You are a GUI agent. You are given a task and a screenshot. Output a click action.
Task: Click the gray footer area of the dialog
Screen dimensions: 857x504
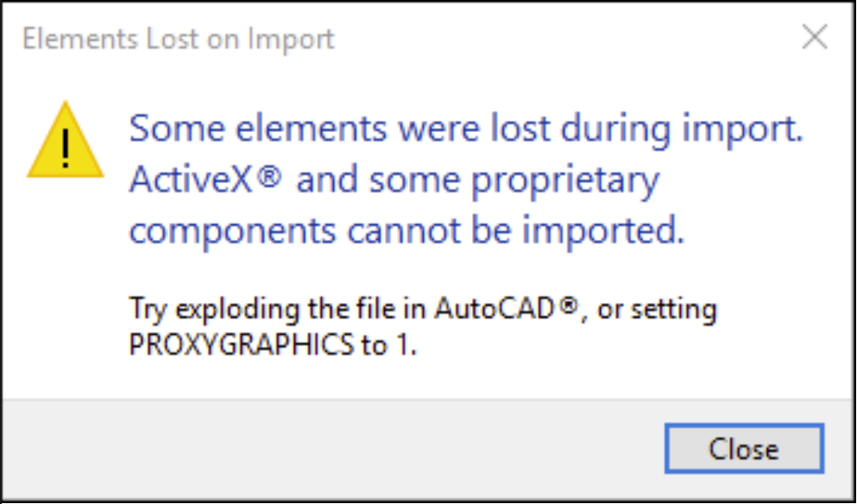click(259, 449)
